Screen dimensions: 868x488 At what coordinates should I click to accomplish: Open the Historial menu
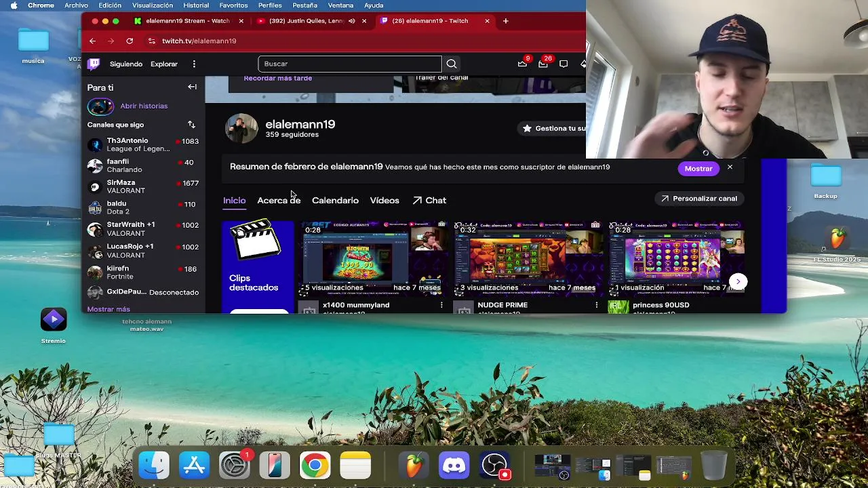pyautogui.click(x=196, y=5)
